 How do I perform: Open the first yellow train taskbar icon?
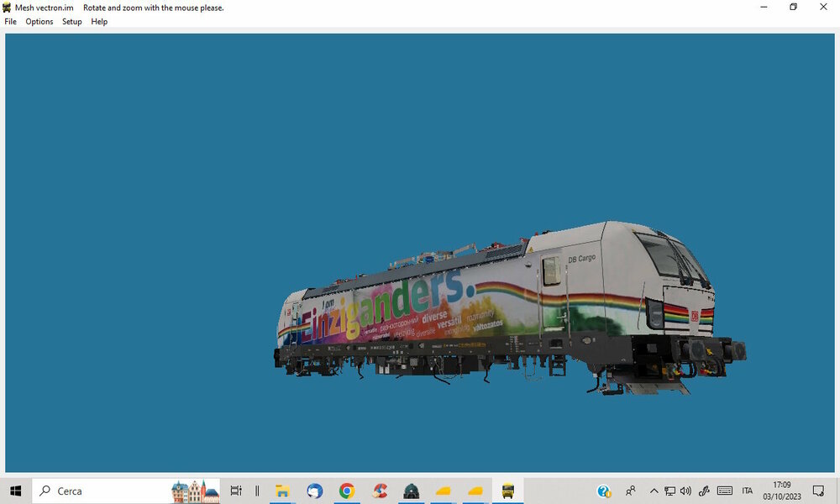coord(443,491)
